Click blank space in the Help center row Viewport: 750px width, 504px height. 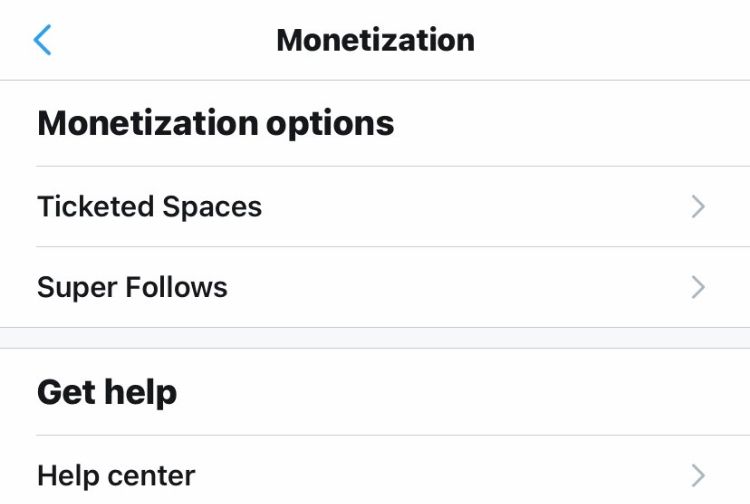click(x=442, y=476)
